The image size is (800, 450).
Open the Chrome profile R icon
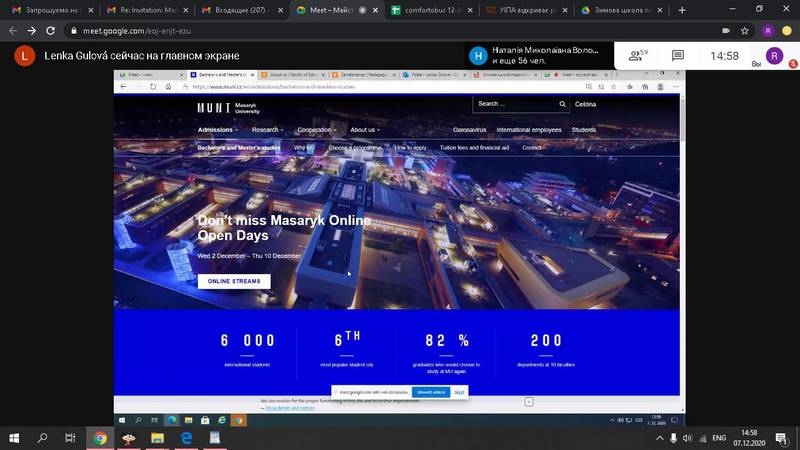coord(768,31)
